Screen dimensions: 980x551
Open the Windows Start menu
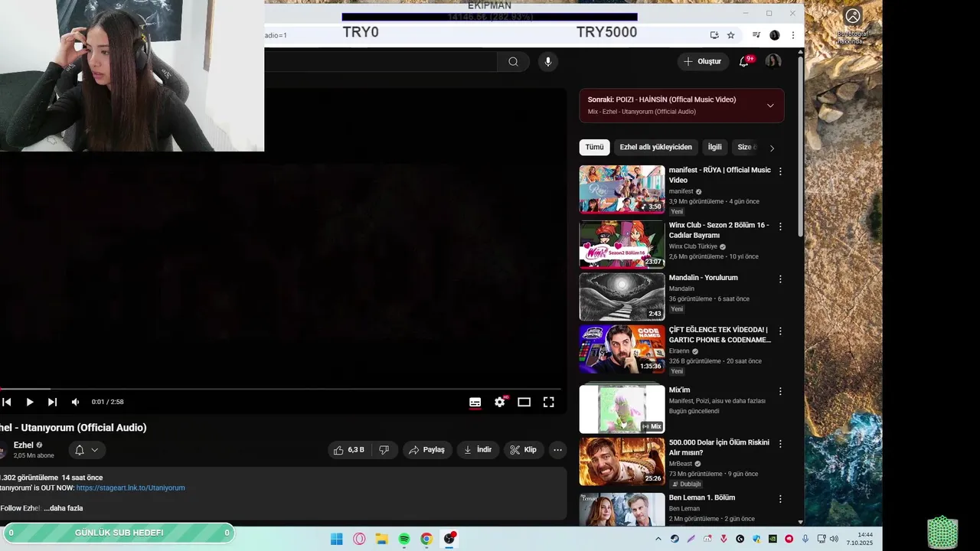tap(337, 539)
